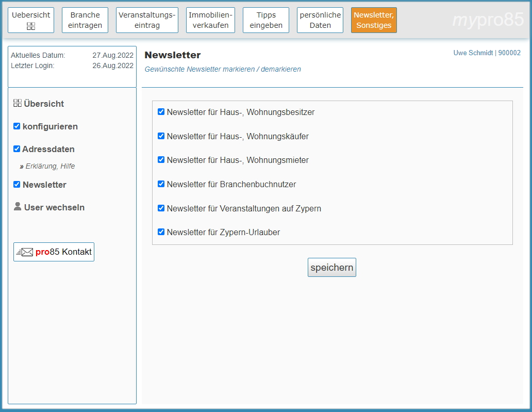Image resolution: width=532 pixels, height=412 pixels.
Task: Click the envelope icon in pro85 Kontakt
Action: click(25, 252)
